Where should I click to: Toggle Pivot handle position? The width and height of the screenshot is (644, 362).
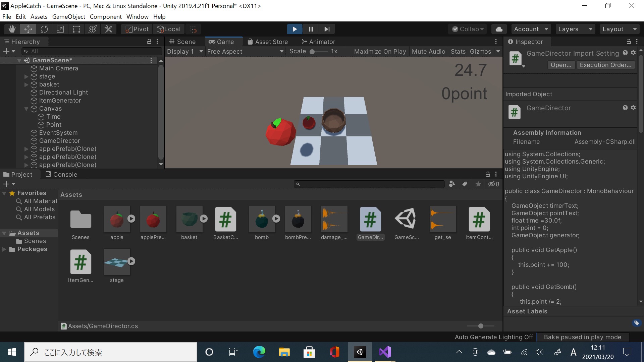click(x=137, y=29)
